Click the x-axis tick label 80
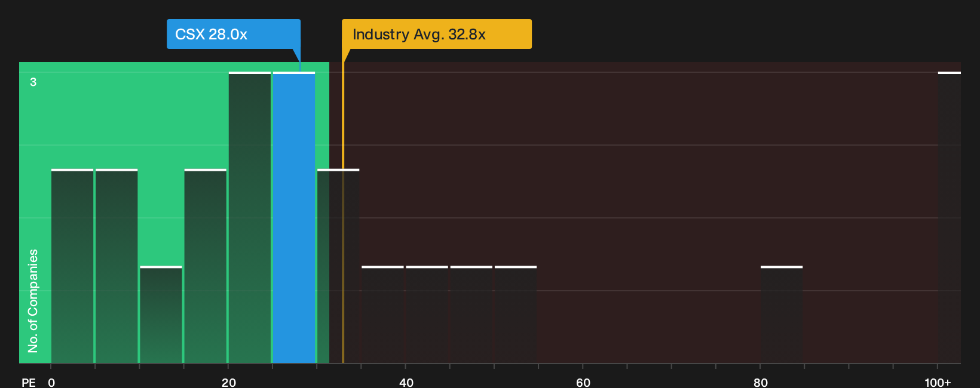The width and height of the screenshot is (980, 388). pos(761,383)
